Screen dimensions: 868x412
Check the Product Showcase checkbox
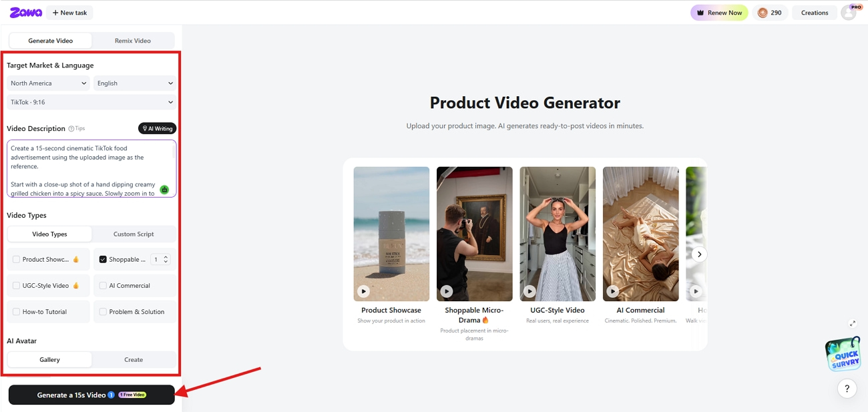[16, 259]
